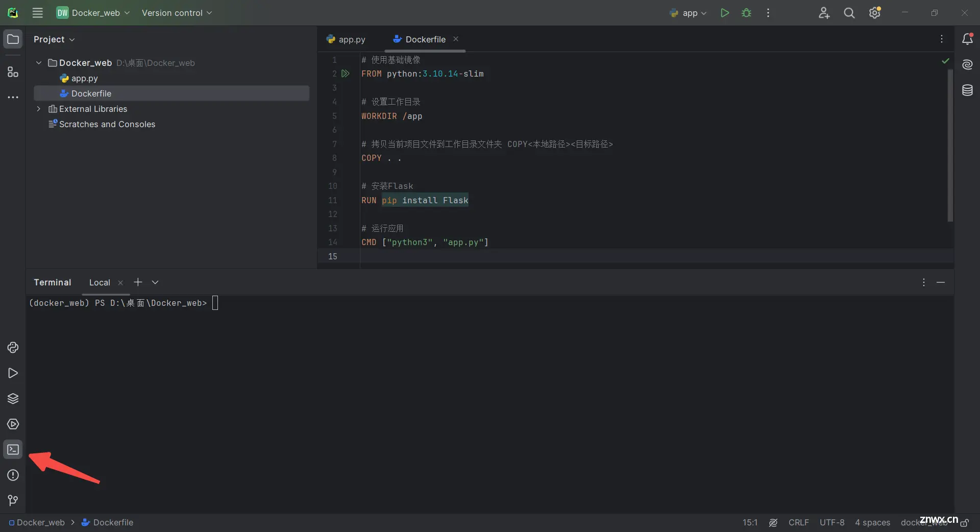Click the gutter run icon on line 2

click(346, 74)
